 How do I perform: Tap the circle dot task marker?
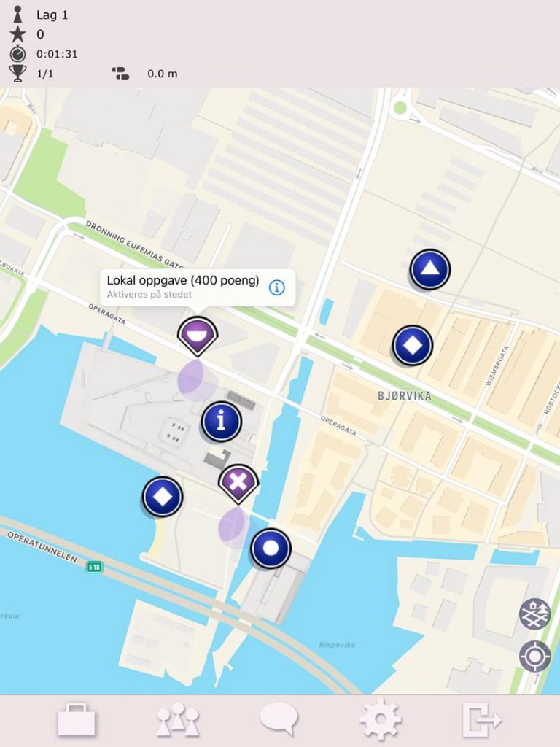coord(271,549)
